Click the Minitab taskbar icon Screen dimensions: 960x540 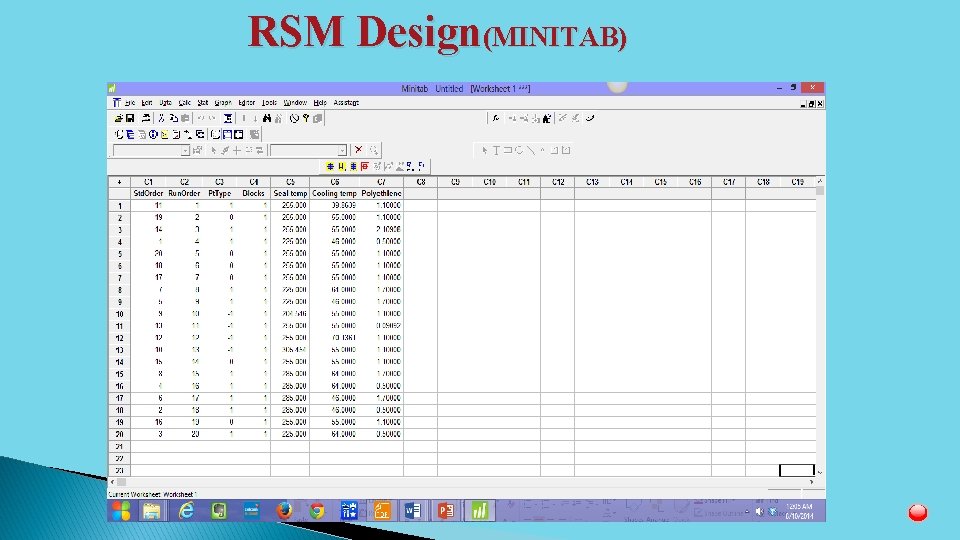(x=479, y=510)
